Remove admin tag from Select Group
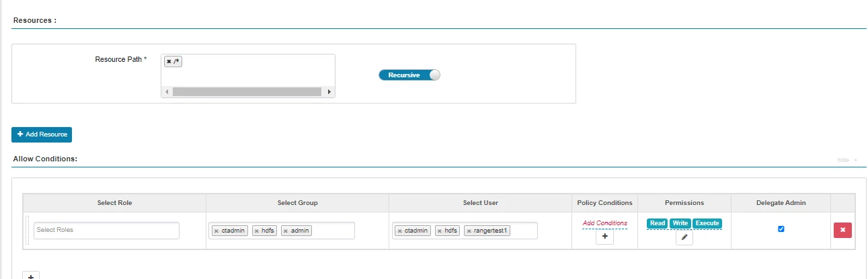868x279 pixels. click(x=286, y=231)
